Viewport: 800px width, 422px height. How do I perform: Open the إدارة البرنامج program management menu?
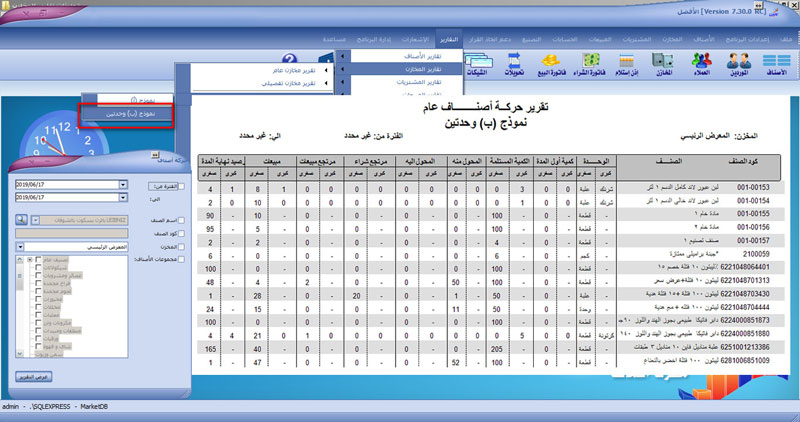tap(373, 39)
